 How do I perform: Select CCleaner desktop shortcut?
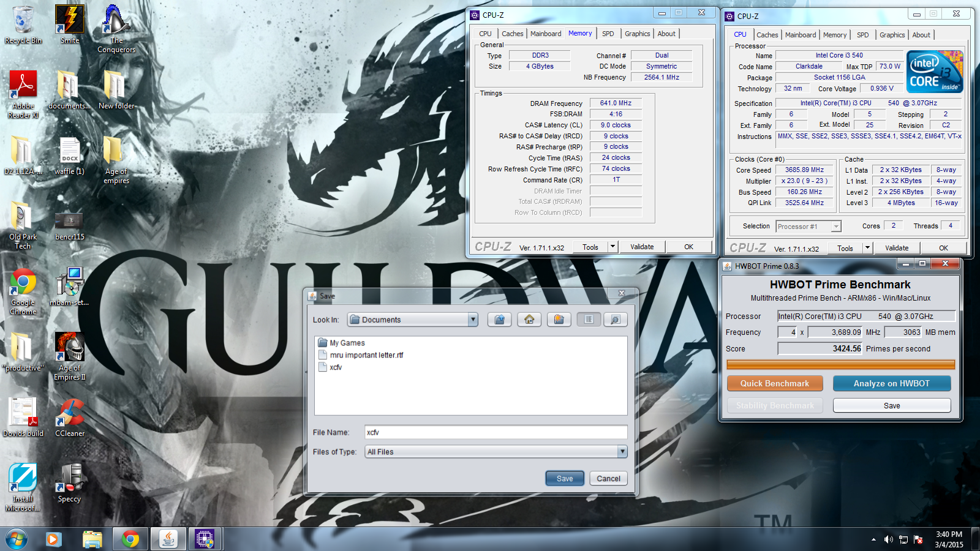pos(70,418)
